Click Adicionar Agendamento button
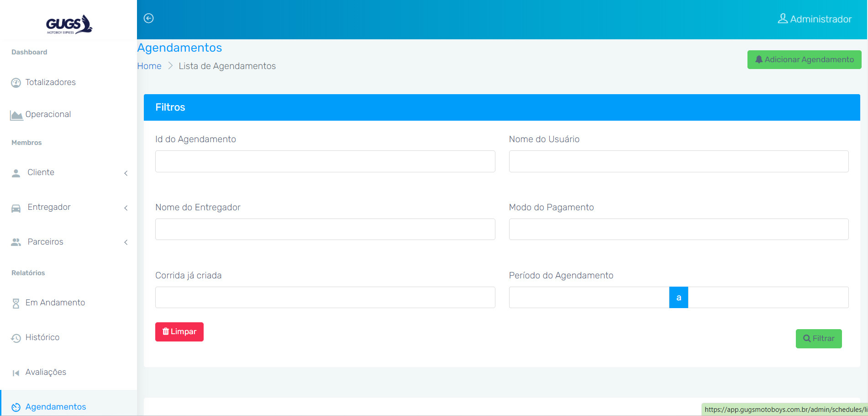 (x=804, y=60)
